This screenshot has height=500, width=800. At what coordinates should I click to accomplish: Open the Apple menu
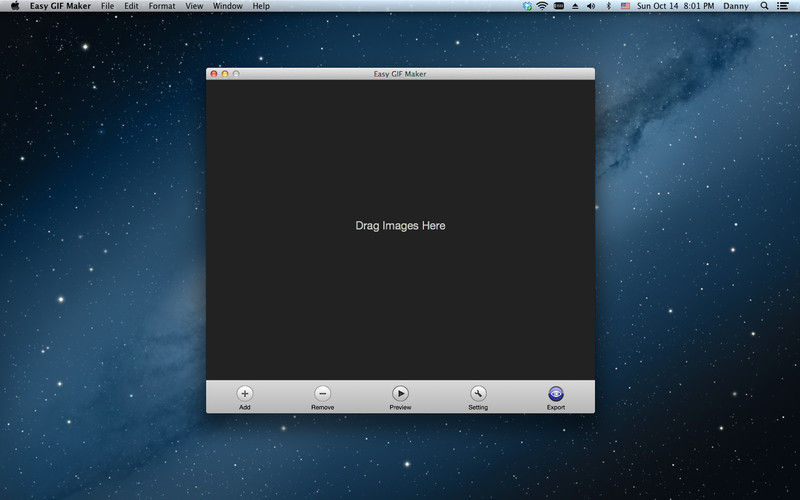coord(15,6)
